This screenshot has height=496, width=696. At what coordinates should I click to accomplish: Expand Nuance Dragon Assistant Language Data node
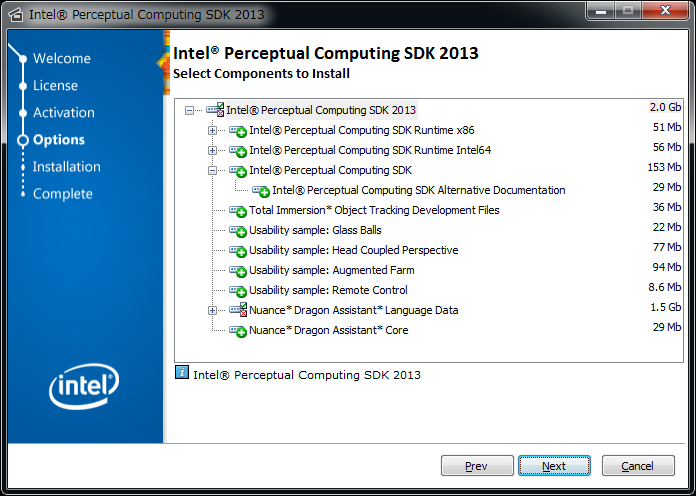coord(212,310)
